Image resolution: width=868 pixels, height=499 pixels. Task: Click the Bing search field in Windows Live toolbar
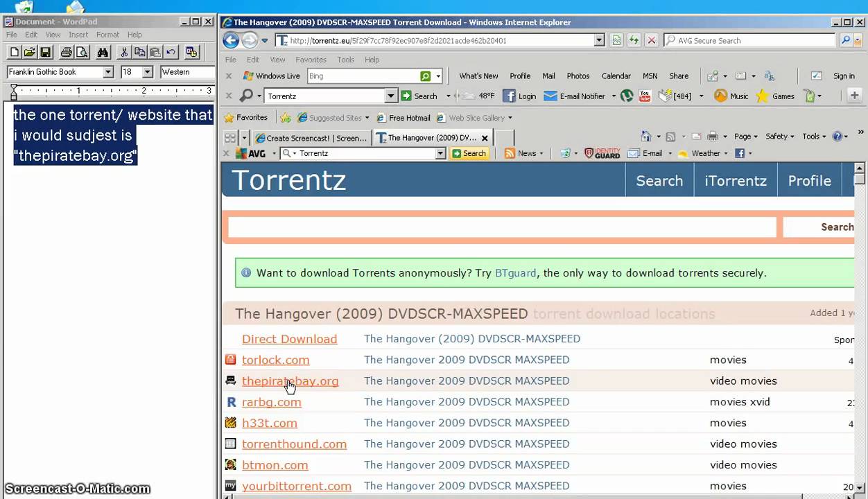click(x=363, y=76)
